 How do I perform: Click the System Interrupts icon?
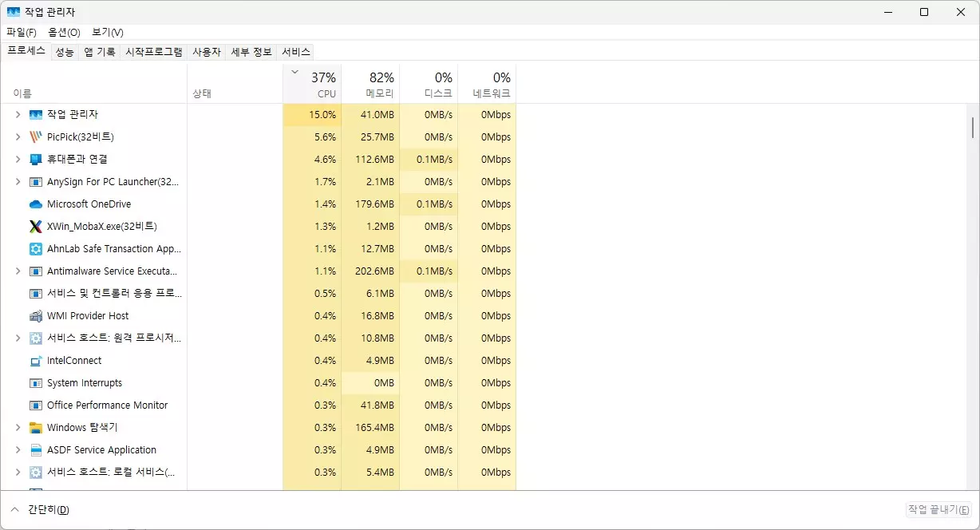(x=35, y=383)
